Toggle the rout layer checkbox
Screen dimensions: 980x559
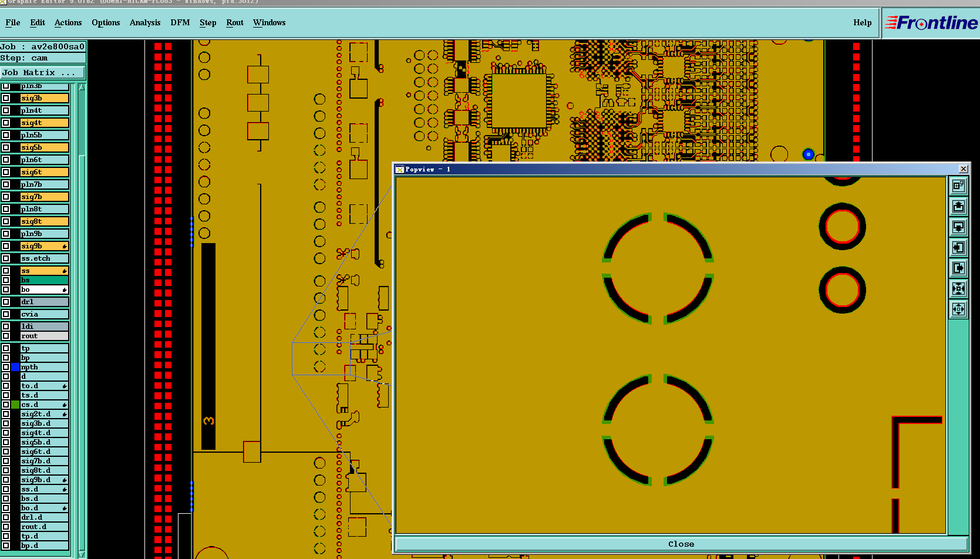[x=6, y=336]
